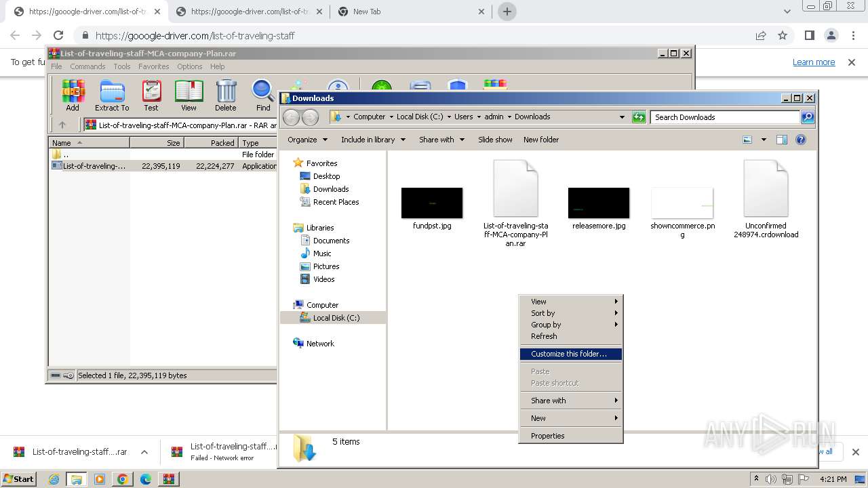Viewport: 868px width, 488px height.
Task: Expand Sort by submenu
Action: pos(571,313)
